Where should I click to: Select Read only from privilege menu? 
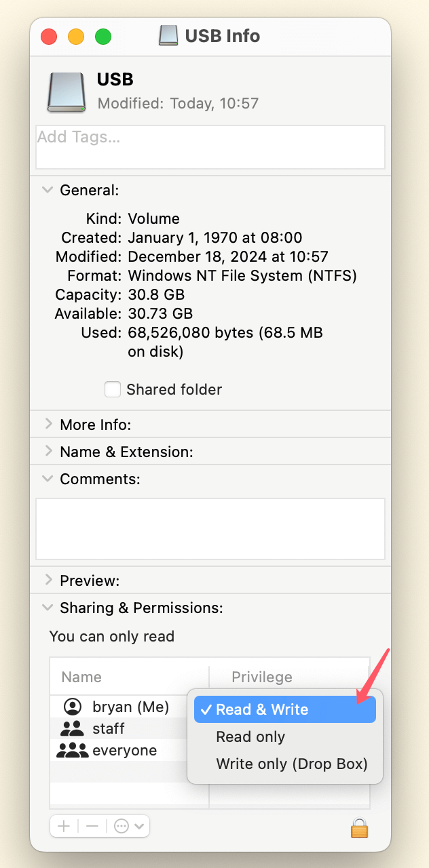[250, 737]
